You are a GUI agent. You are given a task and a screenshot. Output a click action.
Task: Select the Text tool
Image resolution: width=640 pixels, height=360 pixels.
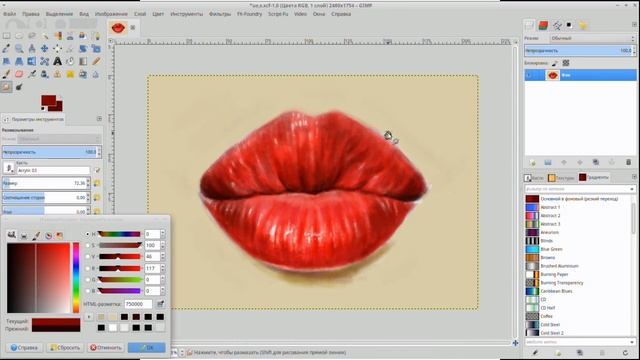tap(57, 61)
